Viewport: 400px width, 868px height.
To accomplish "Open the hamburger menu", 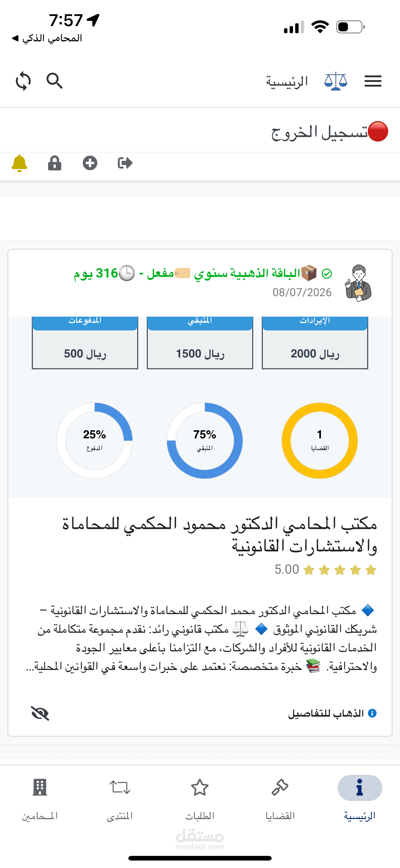I will point(373,81).
